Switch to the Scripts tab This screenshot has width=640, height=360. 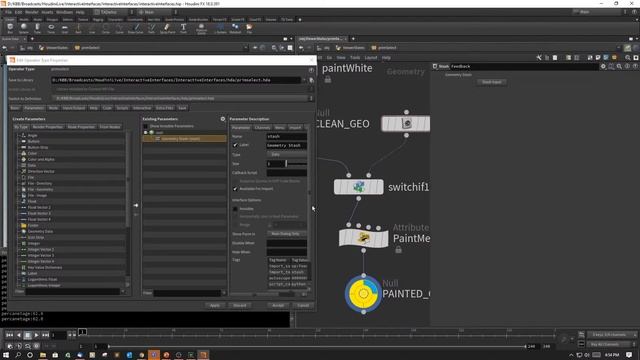click(122, 108)
